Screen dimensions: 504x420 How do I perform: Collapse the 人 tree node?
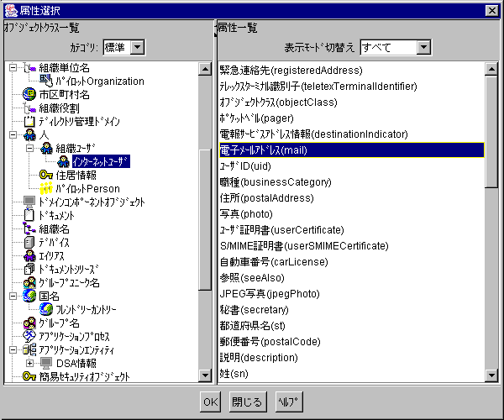click(13, 135)
